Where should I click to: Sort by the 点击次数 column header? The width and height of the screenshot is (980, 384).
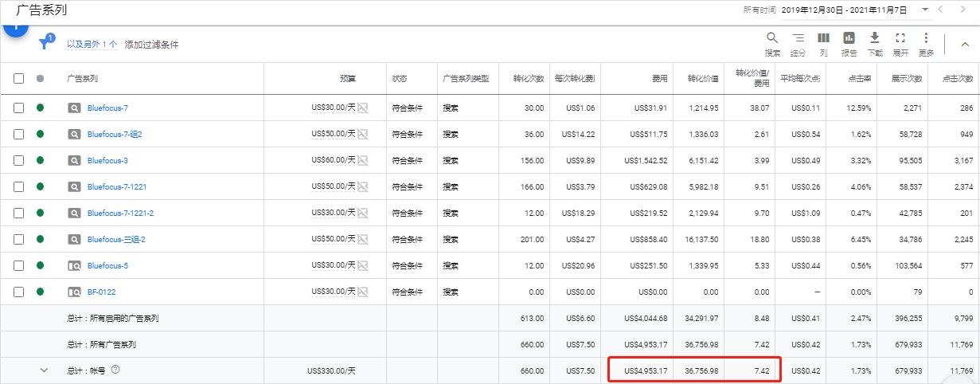(x=958, y=79)
